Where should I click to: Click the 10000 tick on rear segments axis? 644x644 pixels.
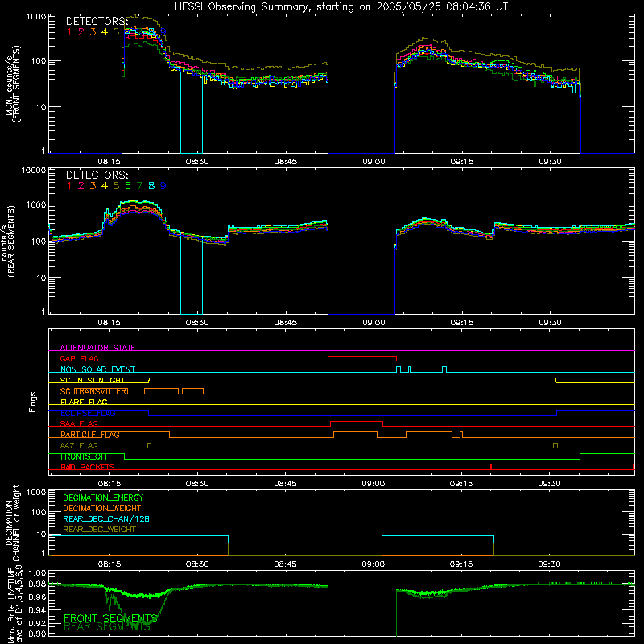pyautogui.click(x=34, y=171)
